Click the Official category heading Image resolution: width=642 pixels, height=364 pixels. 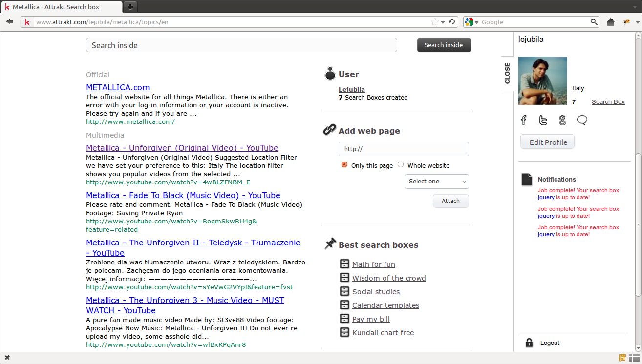pos(98,75)
